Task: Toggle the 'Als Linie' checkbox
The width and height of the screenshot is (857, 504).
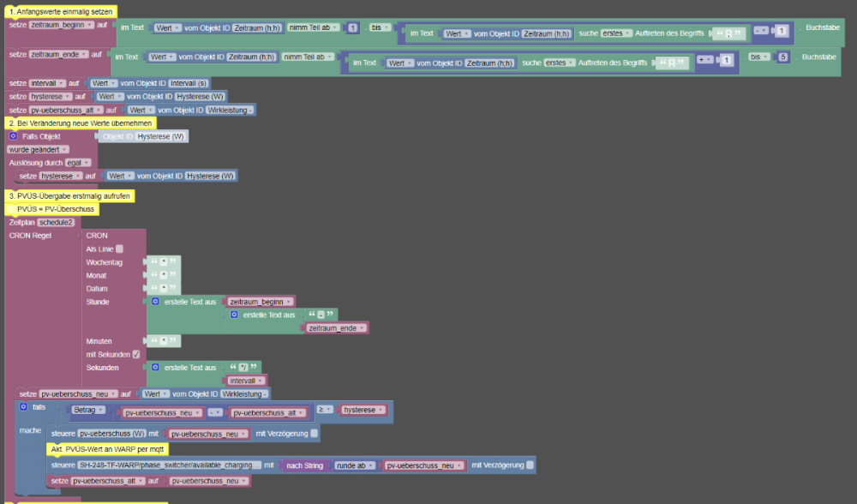Action: [120, 249]
